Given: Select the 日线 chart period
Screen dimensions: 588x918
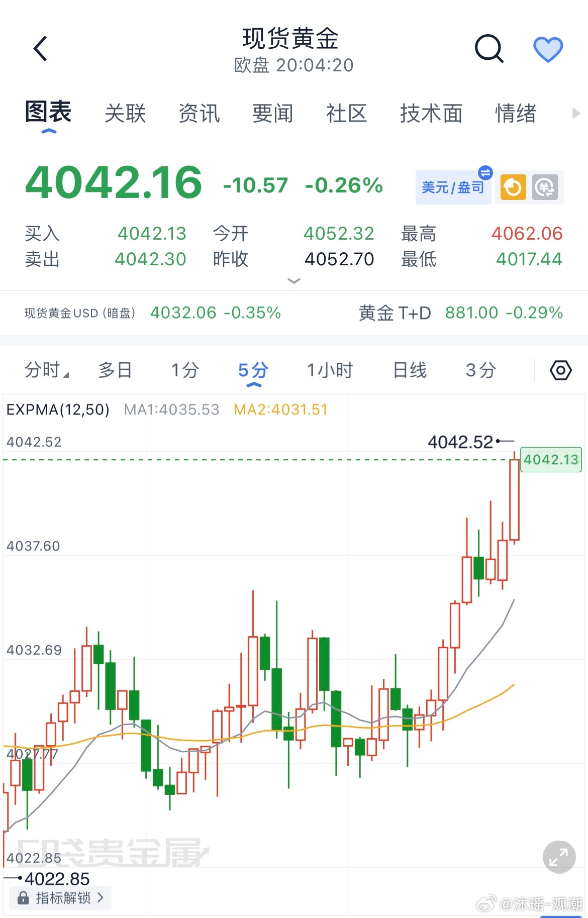Looking at the screenshot, I should (410, 370).
